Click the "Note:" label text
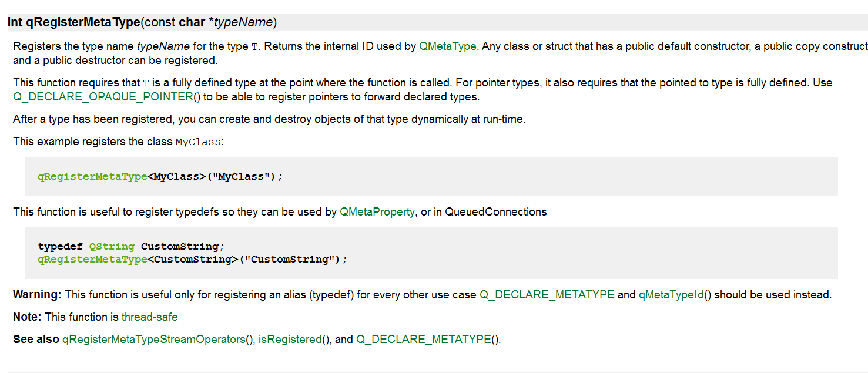Screen dimensions: 868x373 pos(27,317)
